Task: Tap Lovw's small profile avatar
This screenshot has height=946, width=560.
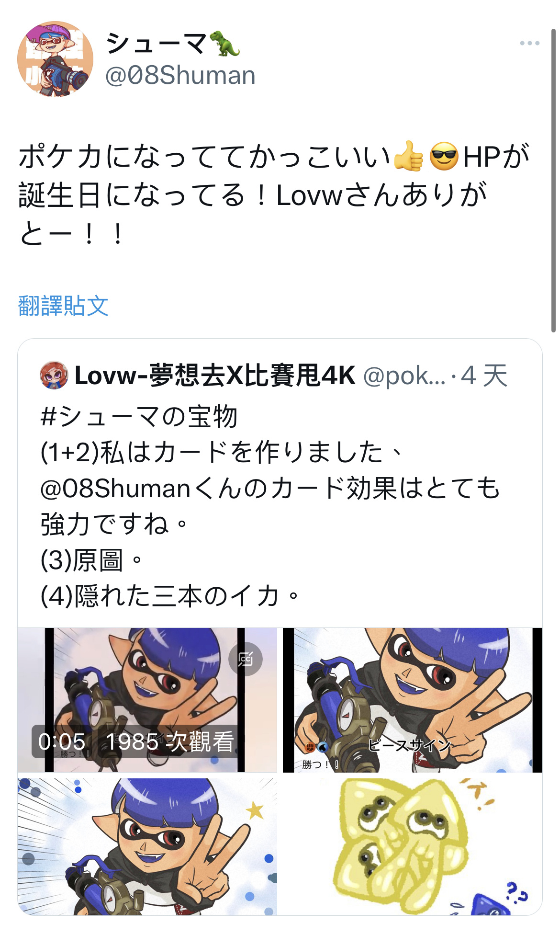Action: point(54,375)
